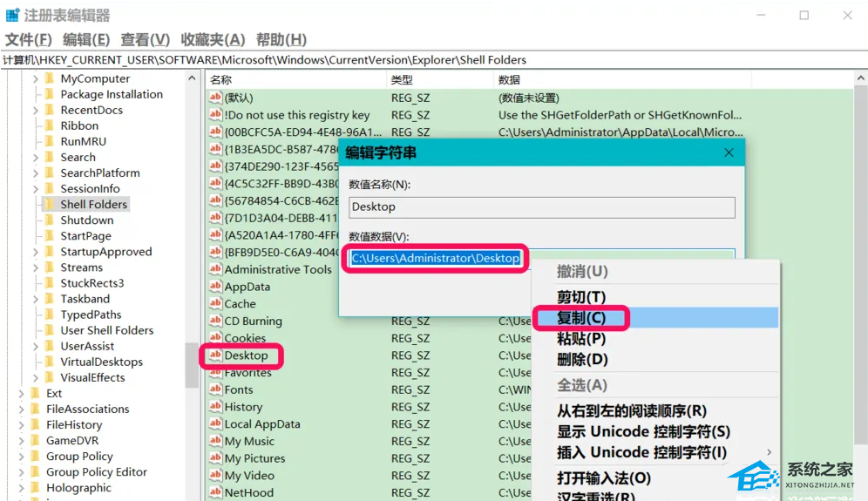Choose 复制(C) from the context menu
Image resolution: width=868 pixels, height=501 pixels.
click(581, 318)
